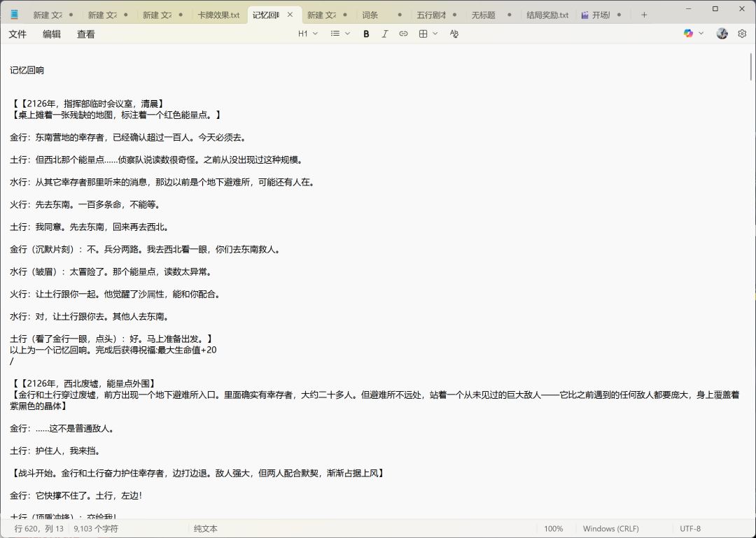Click the 9,103 个字符 character count
This screenshot has width=756, height=538.
tap(96, 529)
